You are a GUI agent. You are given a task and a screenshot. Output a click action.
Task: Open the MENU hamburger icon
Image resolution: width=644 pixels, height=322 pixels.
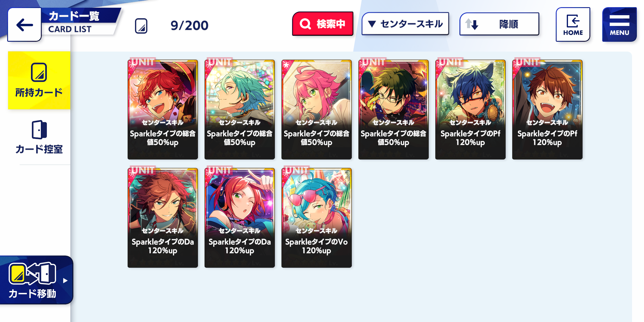(619, 24)
